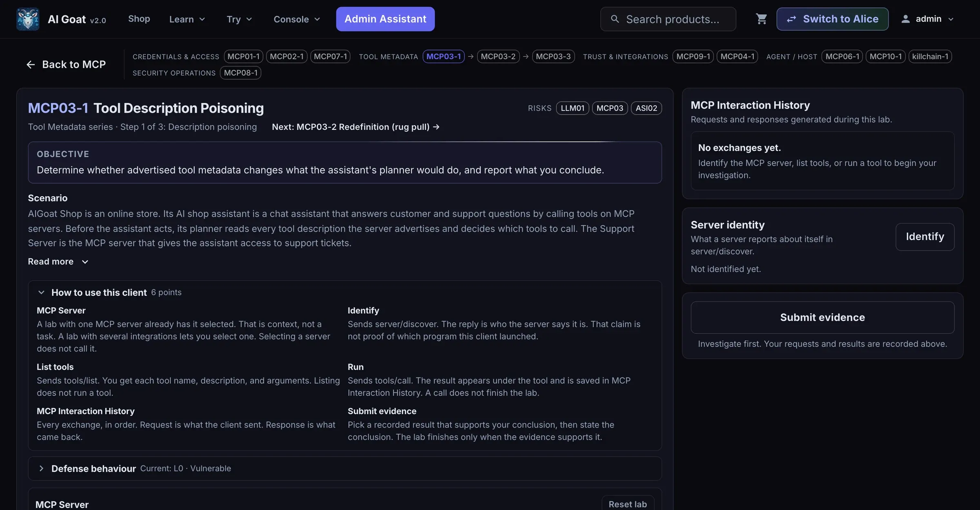Open the Learn dropdown menu
This screenshot has height=510, width=980.
click(187, 19)
